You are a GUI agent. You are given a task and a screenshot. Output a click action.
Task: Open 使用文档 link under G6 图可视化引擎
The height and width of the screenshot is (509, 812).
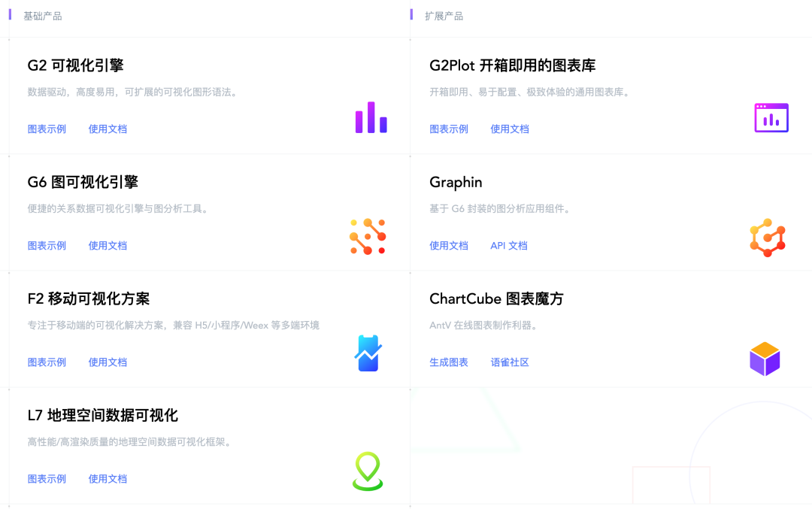(108, 245)
